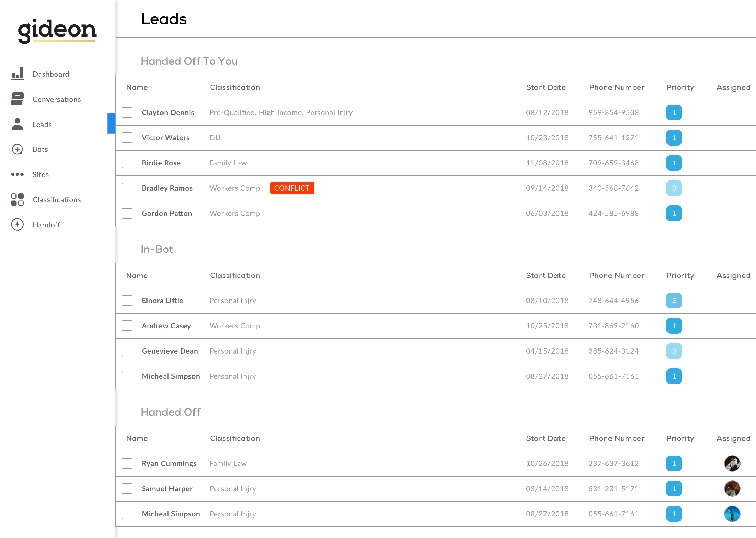Screen dimensions: 756x538
Task: Click the CONFLICT badge on Bradley Ramos
Action: (292, 188)
